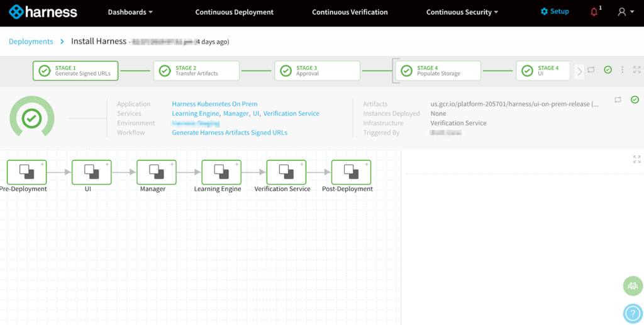Expand the Verification Service node plus sign
This screenshot has width=644, height=325.
(x=301, y=164)
